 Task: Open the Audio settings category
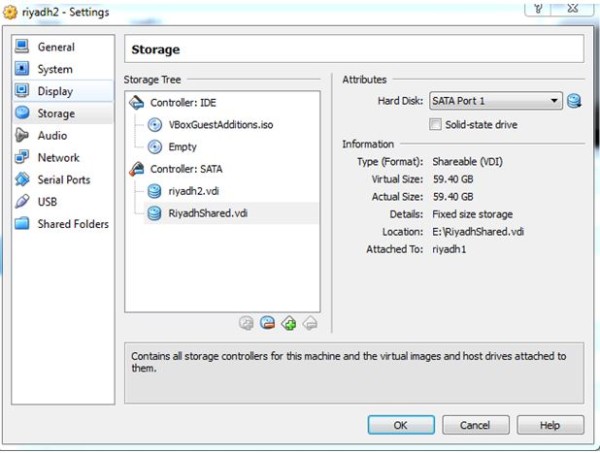point(63,135)
